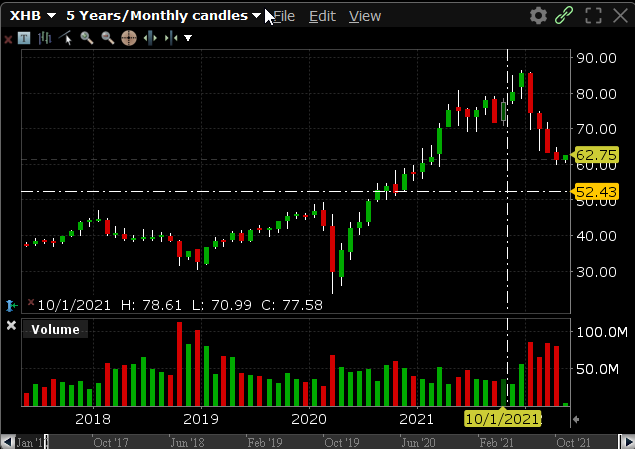Narrow bar width with inward arrows icon
This screenshot has height=449, width=635.
click(171, 38)
